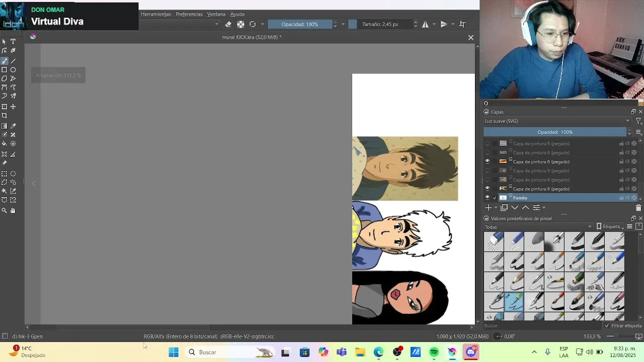Select the Line tool

[13, 61]
